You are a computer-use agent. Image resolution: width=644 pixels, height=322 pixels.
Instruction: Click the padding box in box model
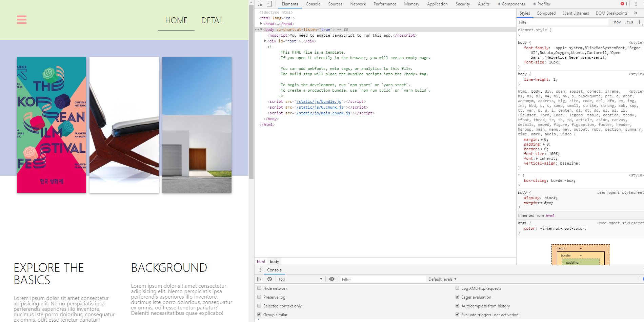click(x=581, y=262)
